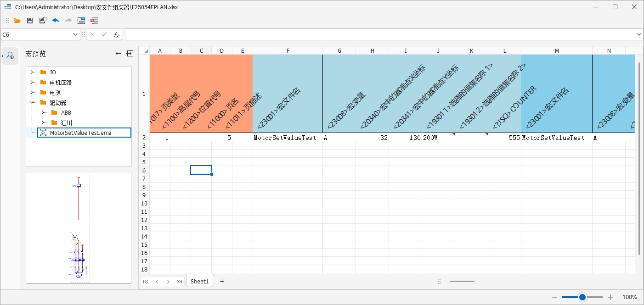
Task: Collapse the 宏预览 panel using the left-arrow icon
Action: [x=118, y=54]
